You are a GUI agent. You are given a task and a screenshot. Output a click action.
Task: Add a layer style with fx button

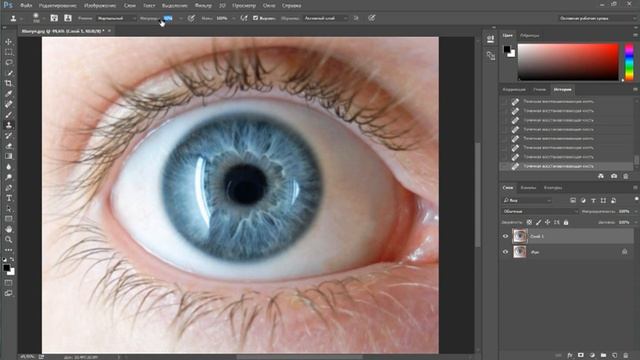tap(570, 356)
